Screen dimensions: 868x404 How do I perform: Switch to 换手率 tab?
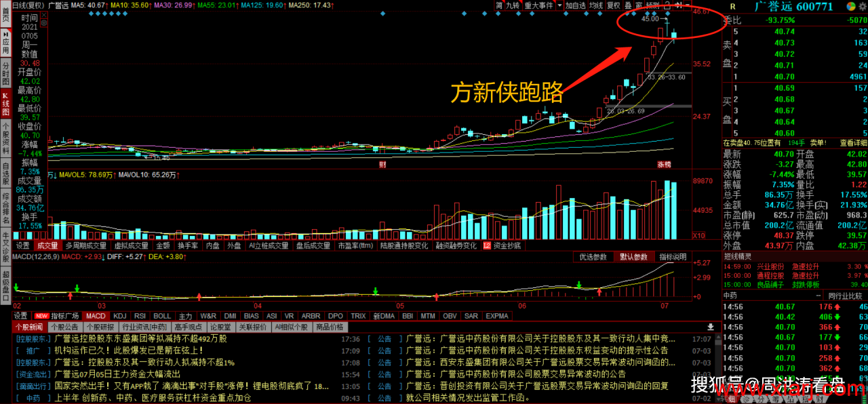pos(188,245)
